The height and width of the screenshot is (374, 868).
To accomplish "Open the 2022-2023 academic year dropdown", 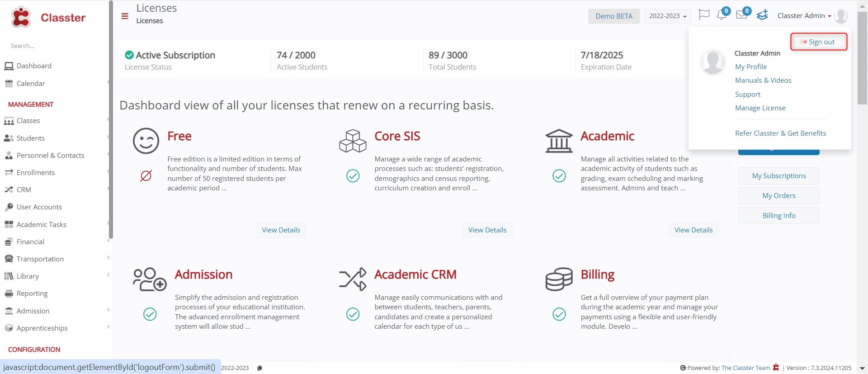I will coord(668,16).
